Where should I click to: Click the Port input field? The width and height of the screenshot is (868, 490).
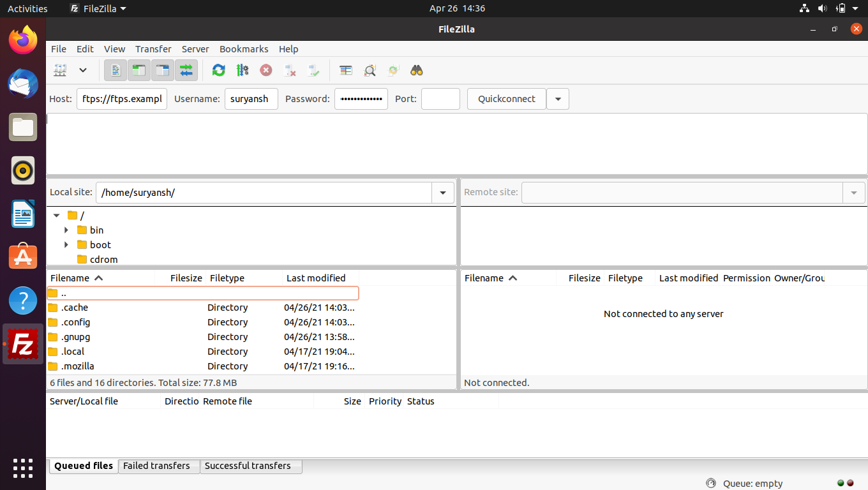point(440,99)
